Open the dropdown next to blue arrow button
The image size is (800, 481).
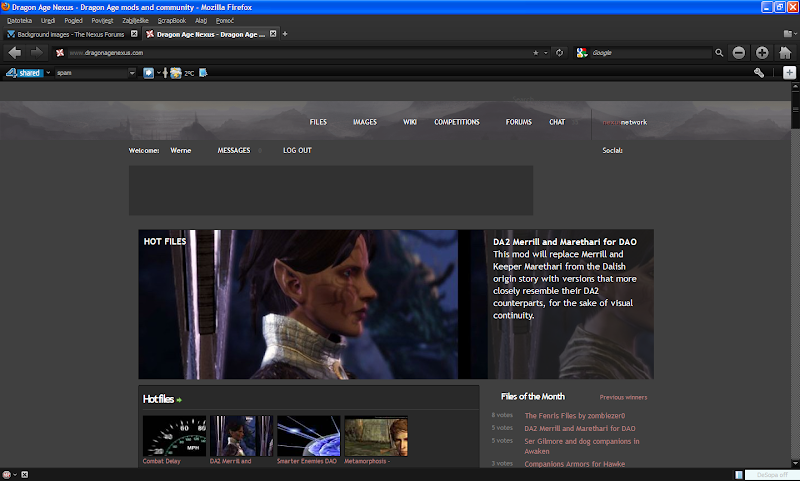coord(158,73)
